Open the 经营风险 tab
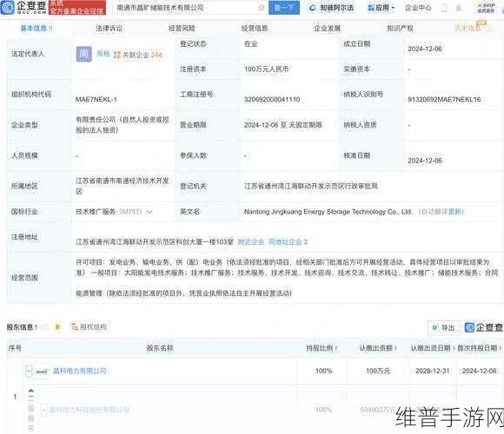The height and width of the screenshot is (434, 504). 182,29
